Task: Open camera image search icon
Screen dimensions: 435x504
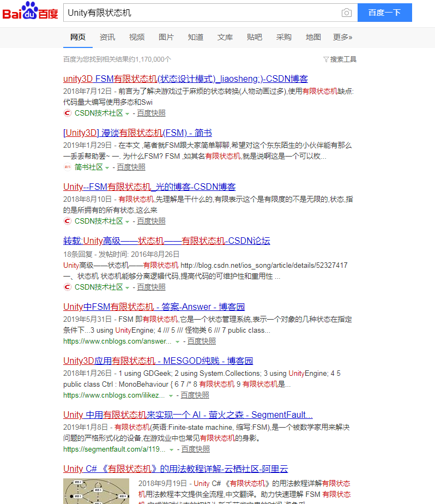Action: [346, 13]
